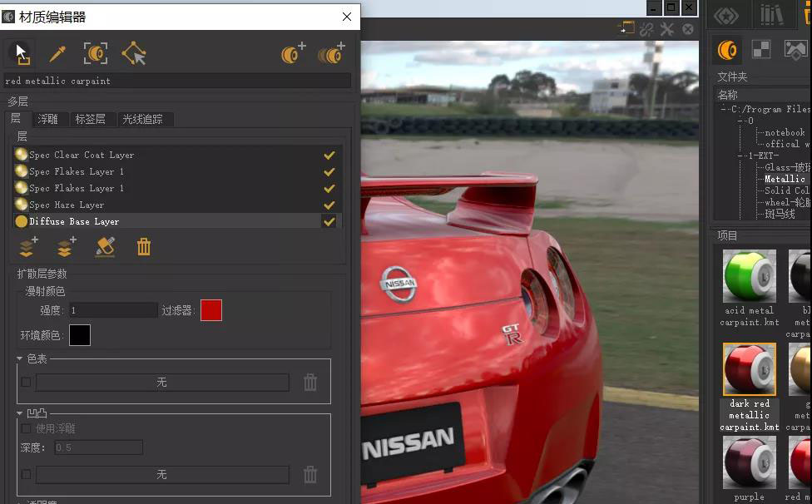The width and height of the screenshot is (812, 504).
Task: Switch to the 光线追踪 tab
Action: point(143,120)
